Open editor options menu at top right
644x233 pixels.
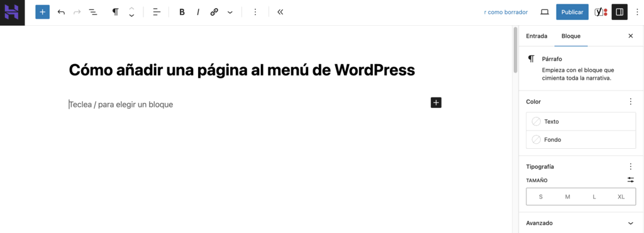click(637, 13)
